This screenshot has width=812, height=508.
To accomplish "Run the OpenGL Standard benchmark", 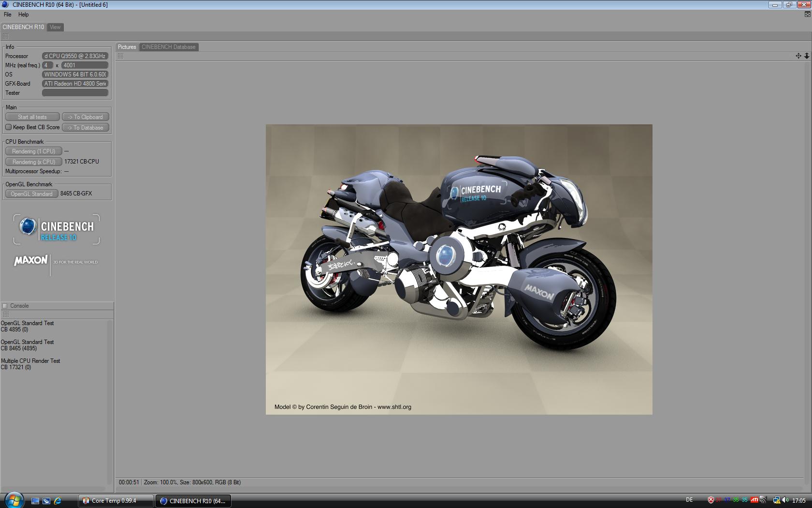I will (x=31, y=194).
